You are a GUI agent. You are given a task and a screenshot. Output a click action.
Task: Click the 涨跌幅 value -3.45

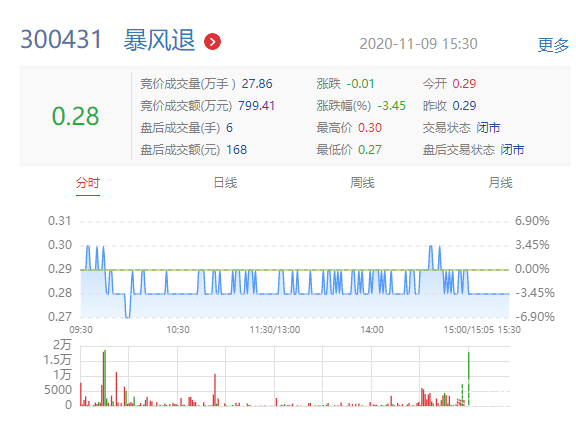tap(392, 106)
